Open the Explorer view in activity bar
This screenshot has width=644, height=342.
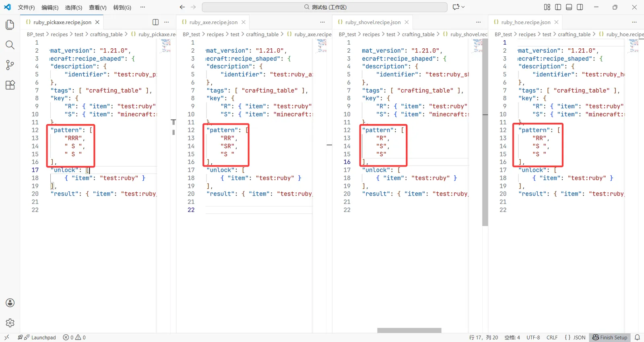click(10, 25)
